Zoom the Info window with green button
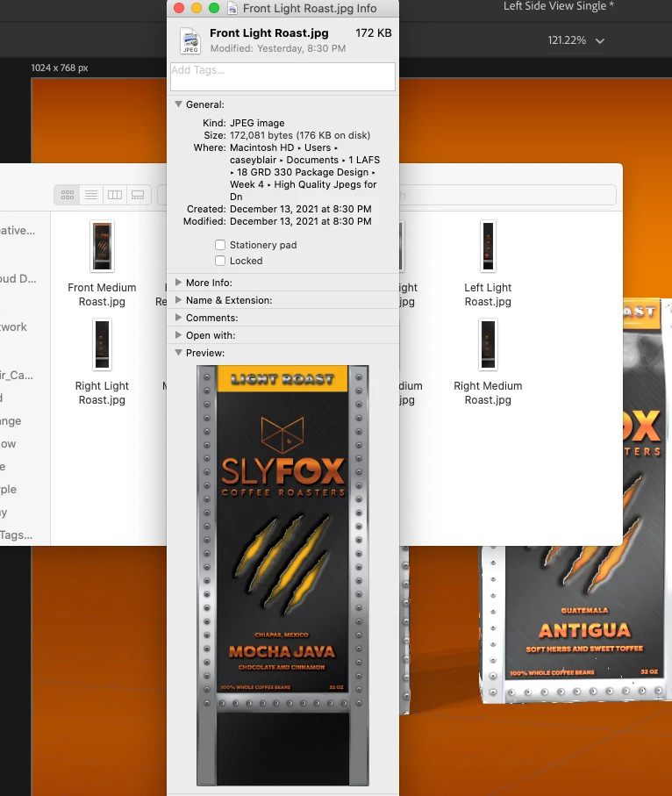Viewport: 672px width, 796px height. tap(214, 8)
